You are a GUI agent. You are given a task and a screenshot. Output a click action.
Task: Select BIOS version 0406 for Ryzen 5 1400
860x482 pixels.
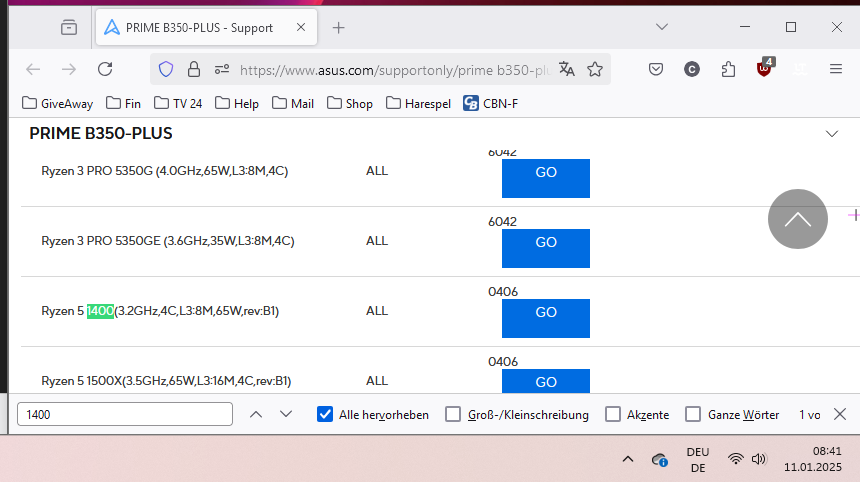[x=503, y=291]
